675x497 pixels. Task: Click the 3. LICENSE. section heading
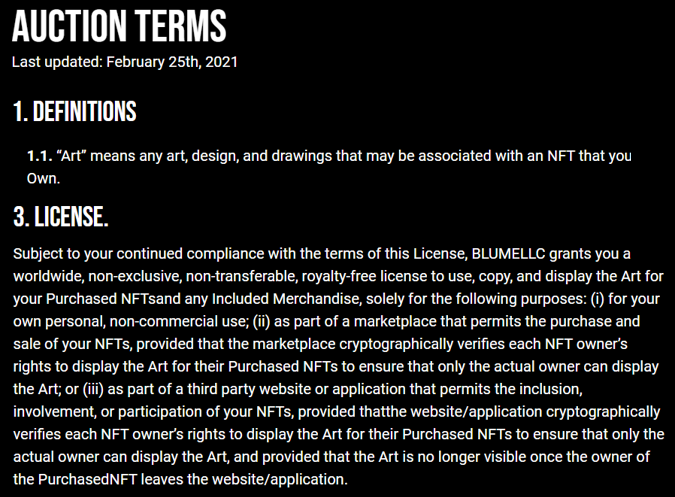[60, 217]
